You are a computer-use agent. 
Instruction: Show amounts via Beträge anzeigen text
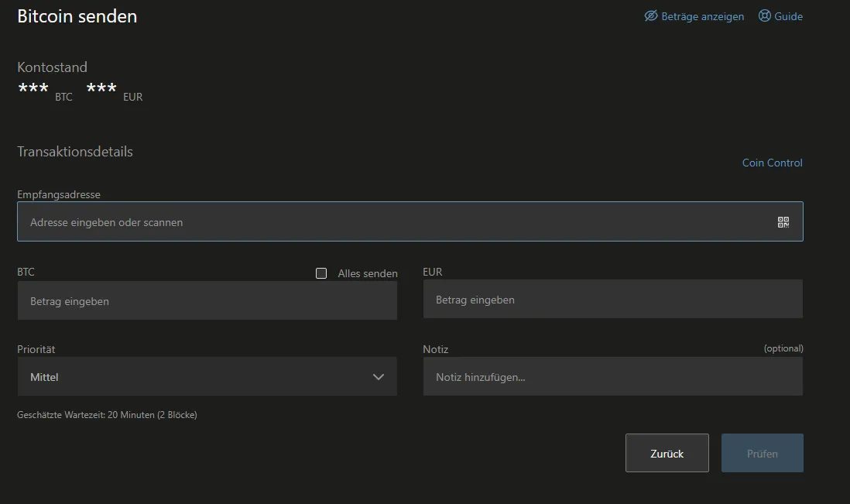[x=703, y=16]
